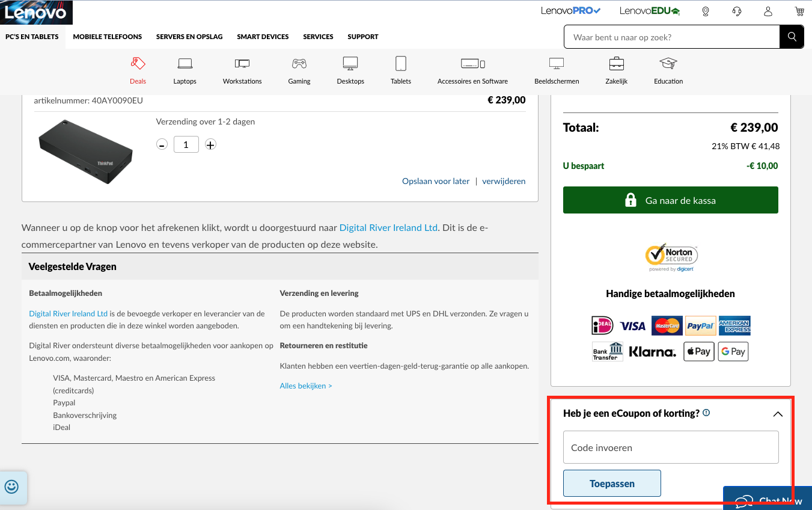Click the iDEAL payment logo
The image size is (812, 510).
pyautogui.click(x=602, y=325)
